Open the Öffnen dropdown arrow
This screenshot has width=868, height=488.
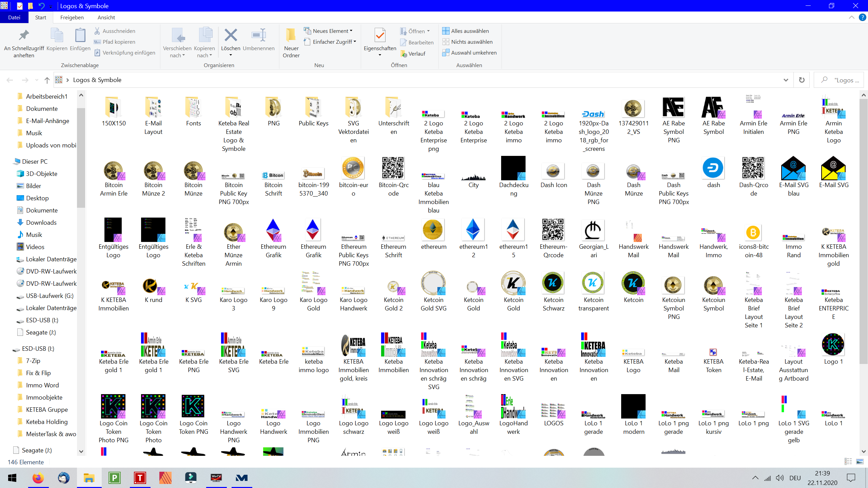[429, 31]
